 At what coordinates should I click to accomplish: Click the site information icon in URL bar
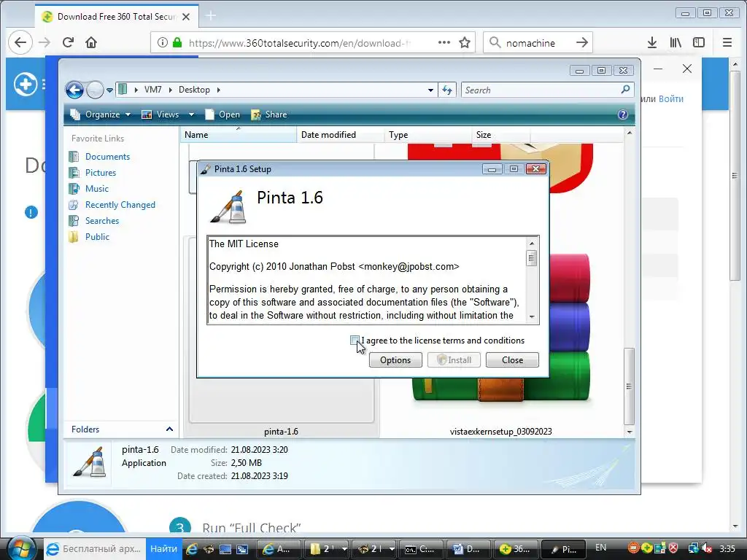point(163,42)
